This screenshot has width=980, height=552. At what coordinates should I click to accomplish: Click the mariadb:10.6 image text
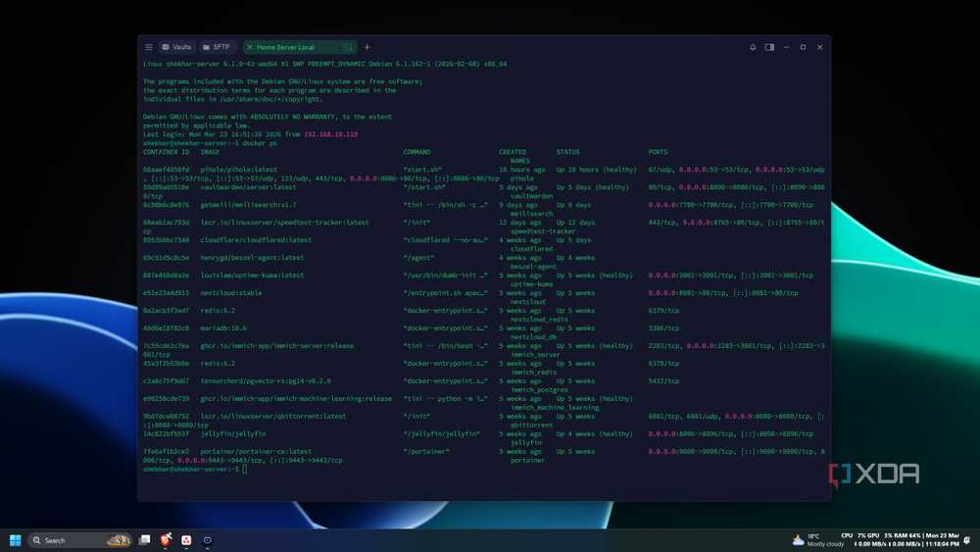pyautogui.click(x=223, y=328)
